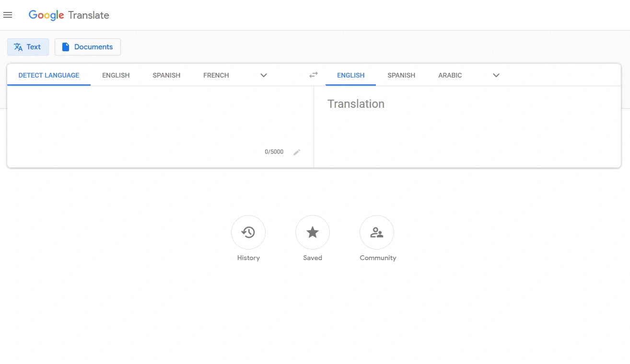Switch to the Documents tab

(87, 46)
